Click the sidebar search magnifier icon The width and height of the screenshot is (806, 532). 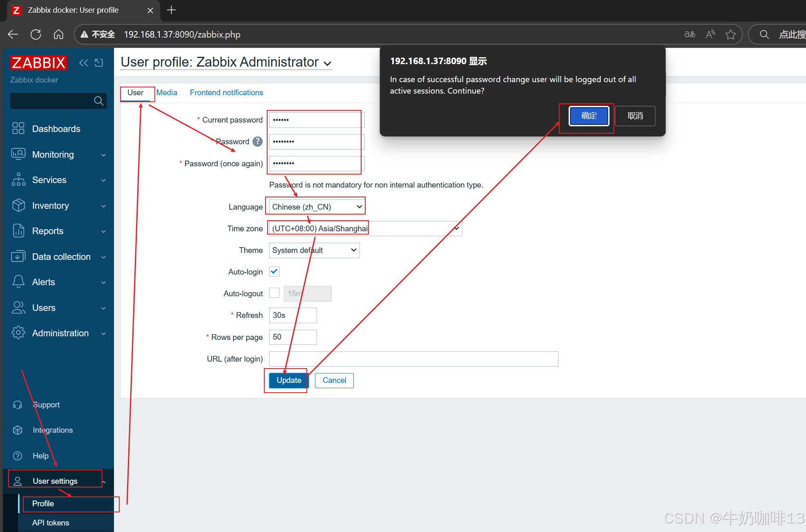pyautogui.click(x=98, y=101)
